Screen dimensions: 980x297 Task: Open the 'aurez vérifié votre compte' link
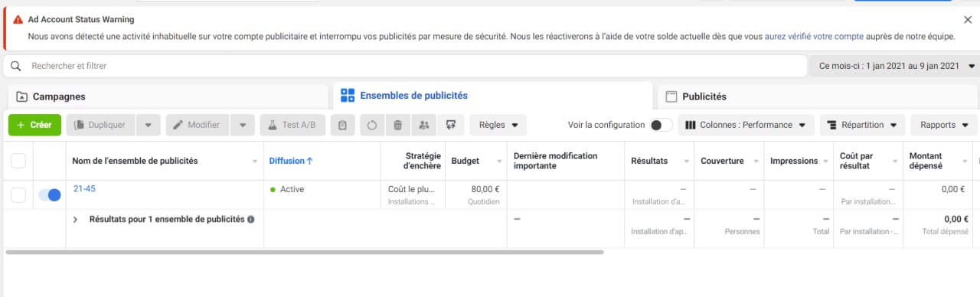tap(814, 36)
